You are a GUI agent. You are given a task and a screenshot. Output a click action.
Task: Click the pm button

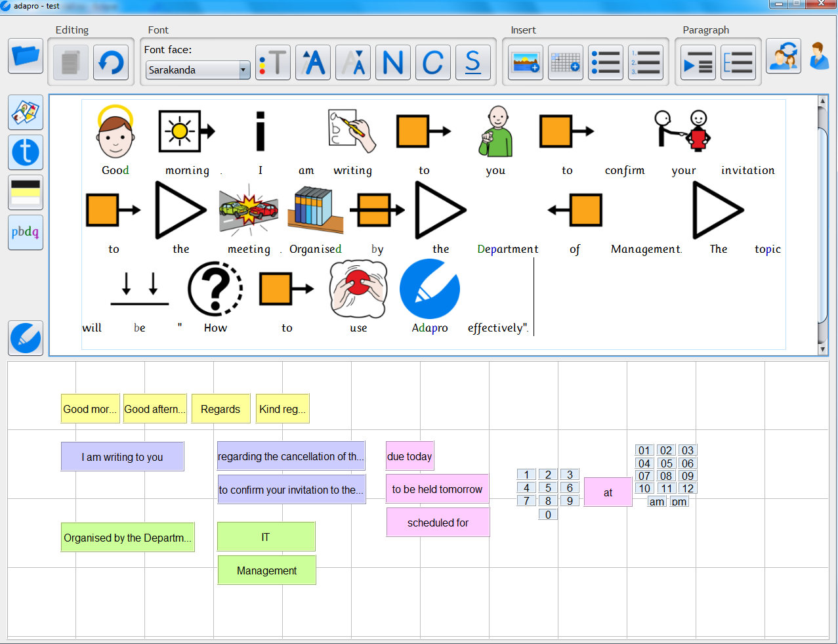679,502
